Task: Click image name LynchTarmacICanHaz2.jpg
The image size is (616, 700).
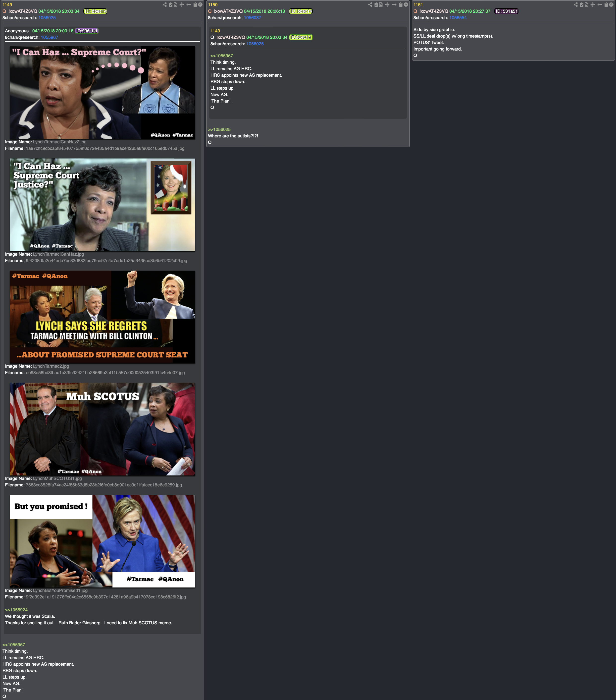Action: pyautogui.click(x=60, y=142)
